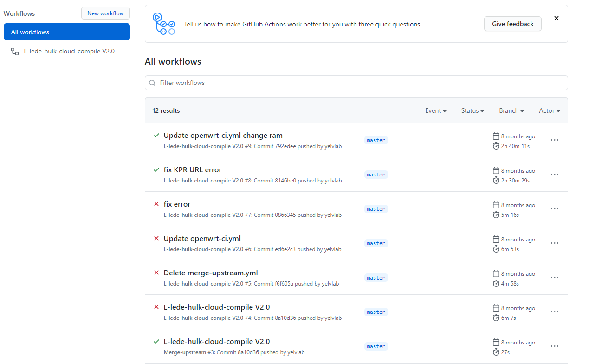
Task: Open the Status filter dropdown
Action: pos(472,111)
